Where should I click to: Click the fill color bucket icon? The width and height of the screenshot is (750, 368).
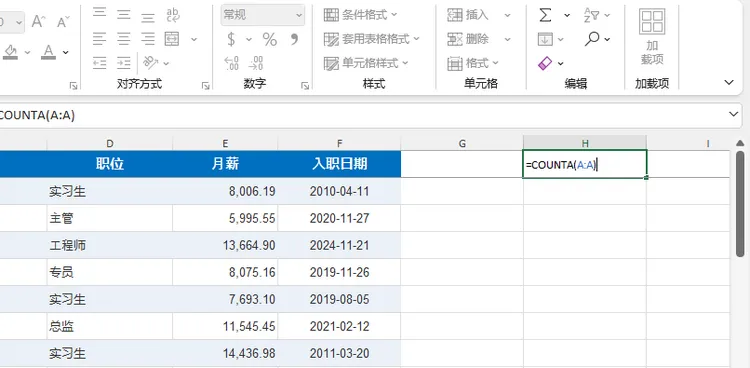11,52
